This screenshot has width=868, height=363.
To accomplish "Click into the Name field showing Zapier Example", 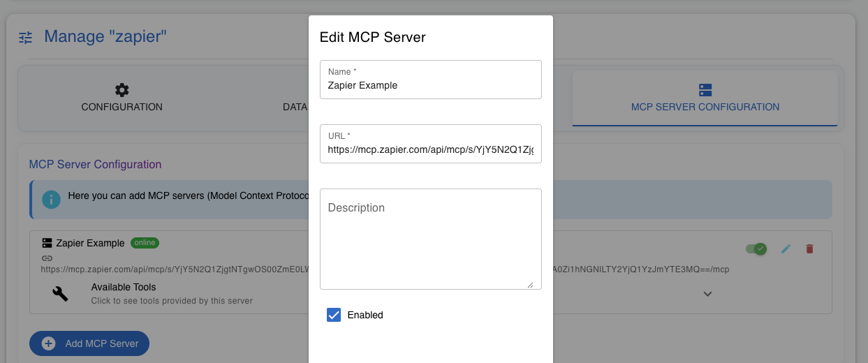I will (430, 86).
